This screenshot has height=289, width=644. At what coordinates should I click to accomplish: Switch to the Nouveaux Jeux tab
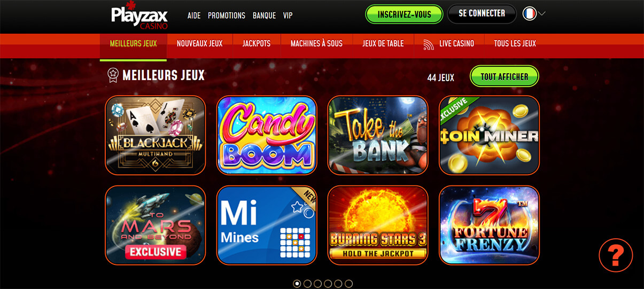click(x=199, y=44)
